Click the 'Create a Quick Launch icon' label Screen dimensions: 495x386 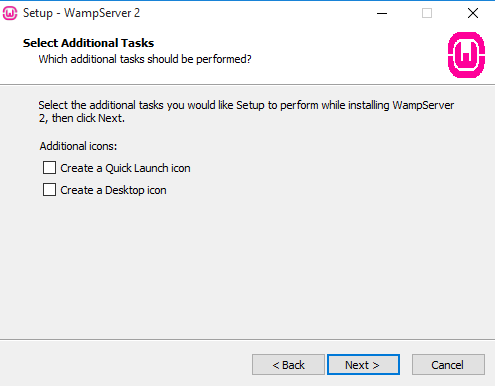pos(125,168)
